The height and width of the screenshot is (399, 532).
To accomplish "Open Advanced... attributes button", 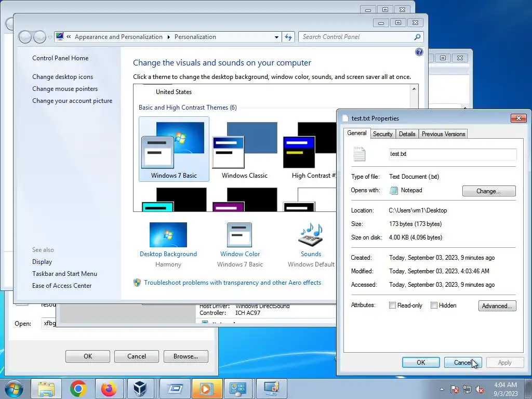I will pos(497,305).
